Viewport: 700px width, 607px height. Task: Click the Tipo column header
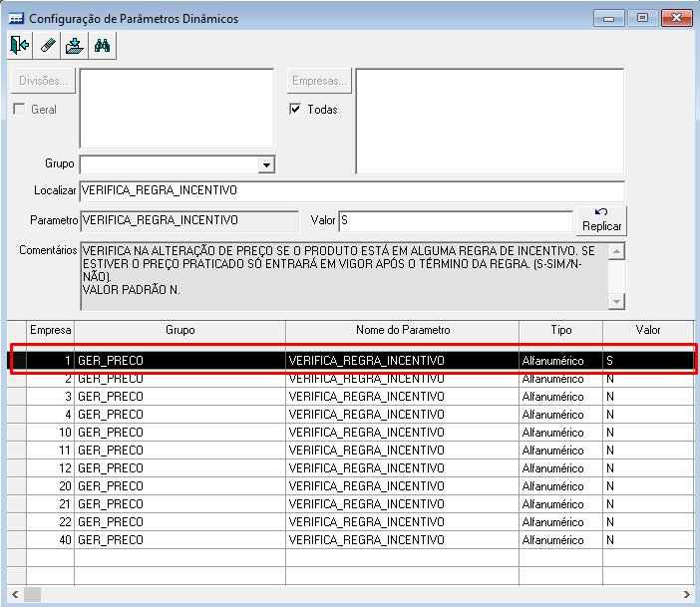[x=560, y=330]
